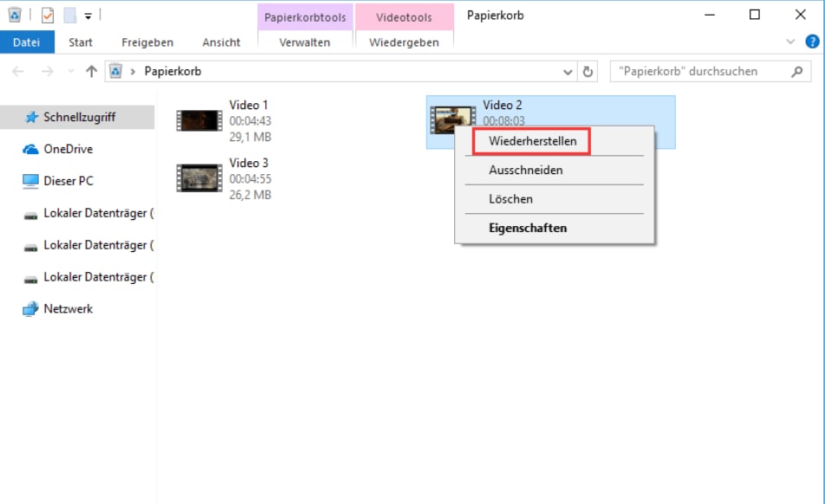
Task: Switch to the Ansicht ribbon tab
Action: point(222,42)
